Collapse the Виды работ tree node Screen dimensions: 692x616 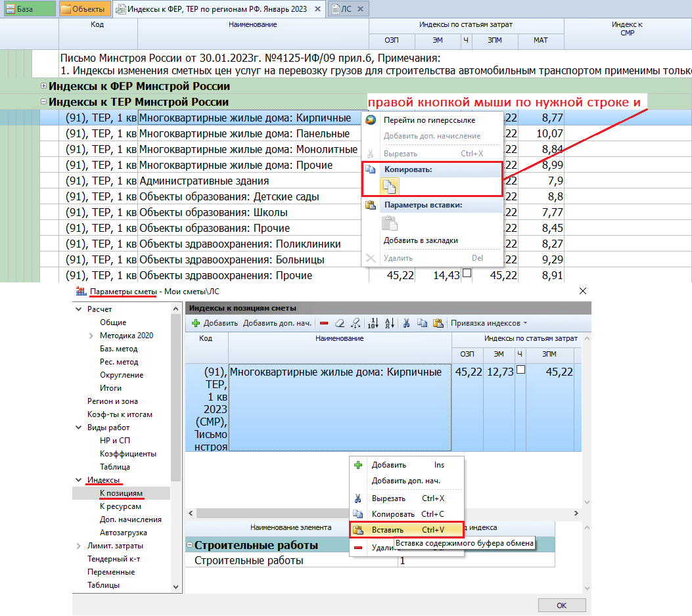[x=79, y=428]
